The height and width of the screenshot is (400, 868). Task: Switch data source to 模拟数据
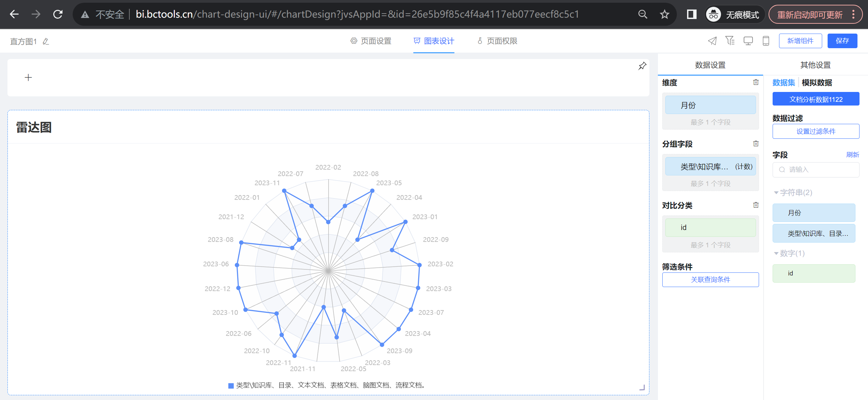816,83
